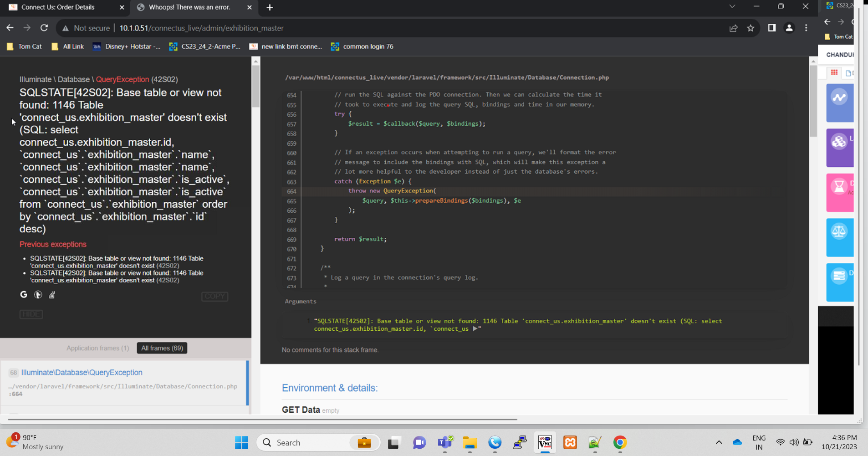Show hidden system tray icons
Viewport: 868px width, 456px height.
click(719, 442)
